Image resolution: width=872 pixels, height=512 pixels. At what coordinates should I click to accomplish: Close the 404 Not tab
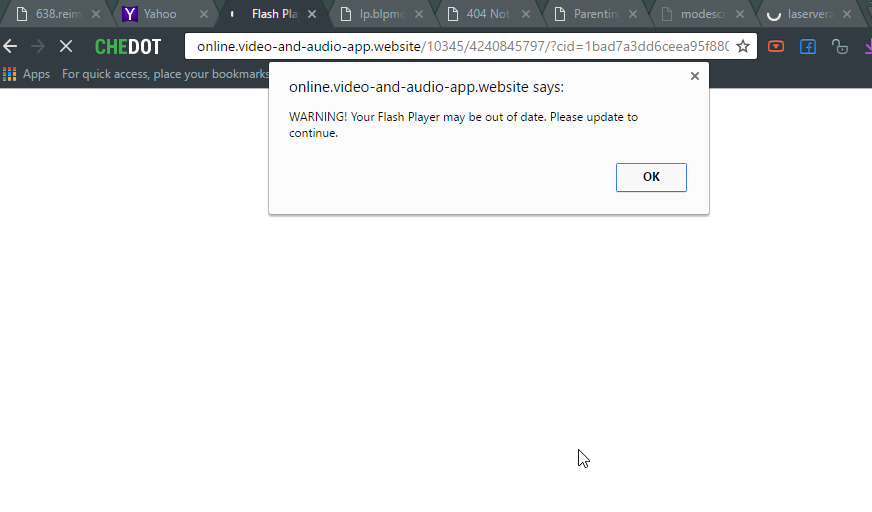tap(526, 14)
